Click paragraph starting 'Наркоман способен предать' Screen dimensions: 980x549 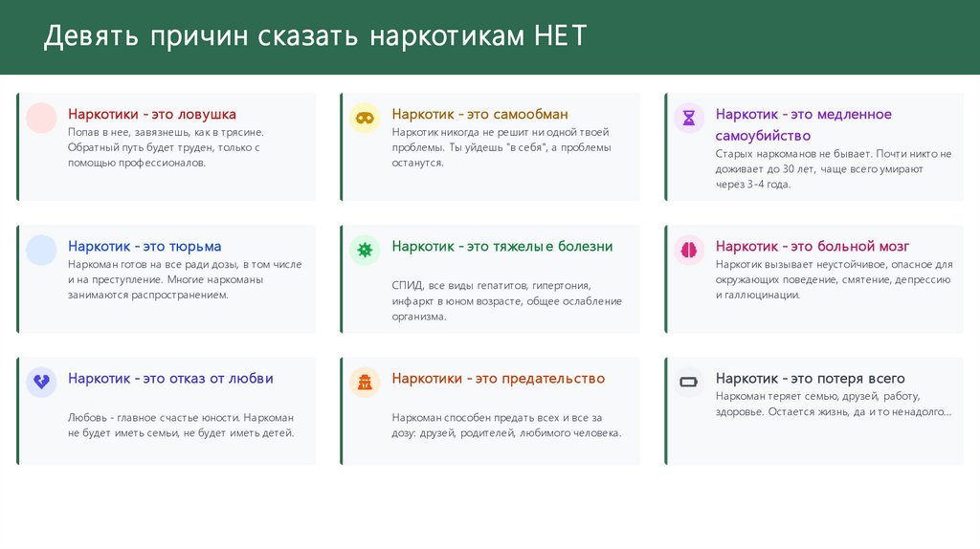click(507, 425)
